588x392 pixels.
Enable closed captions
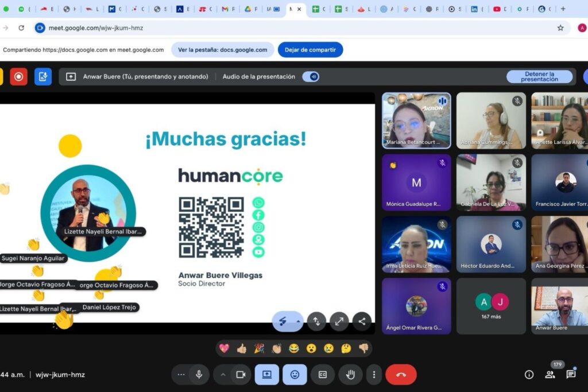[x=322, y=374]
